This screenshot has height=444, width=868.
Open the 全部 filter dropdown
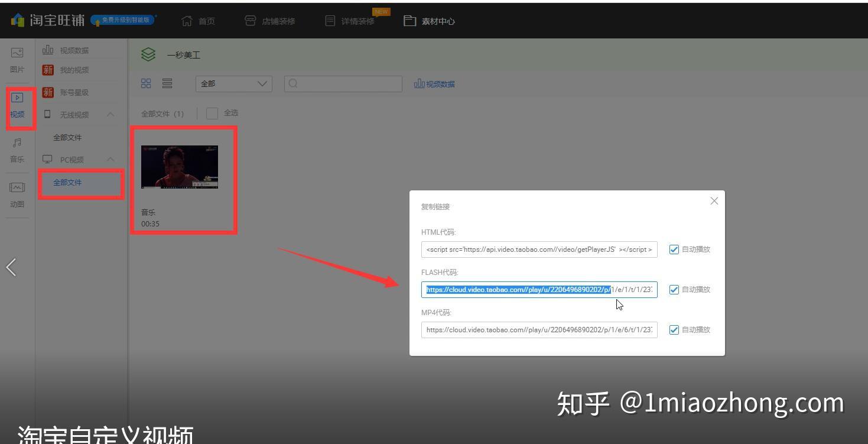pos(233,84)
